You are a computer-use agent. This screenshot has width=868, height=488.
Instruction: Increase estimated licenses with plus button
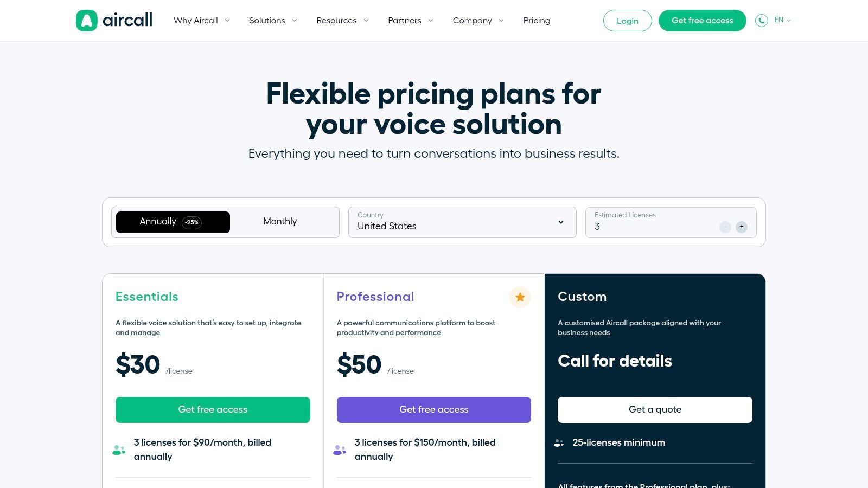pyautogui.click(x=742, y=227)
